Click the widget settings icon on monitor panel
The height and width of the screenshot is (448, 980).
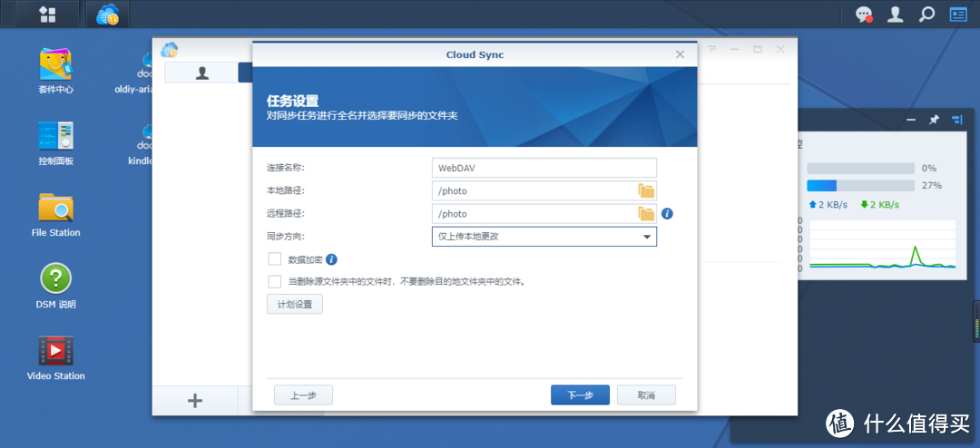pos(957,120)
